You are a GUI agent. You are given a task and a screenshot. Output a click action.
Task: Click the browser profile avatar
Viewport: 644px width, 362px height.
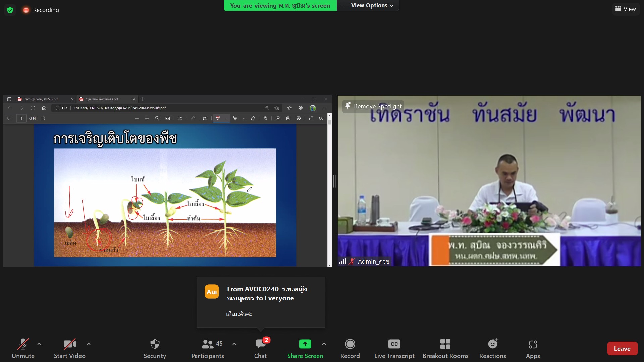[313, 108]
